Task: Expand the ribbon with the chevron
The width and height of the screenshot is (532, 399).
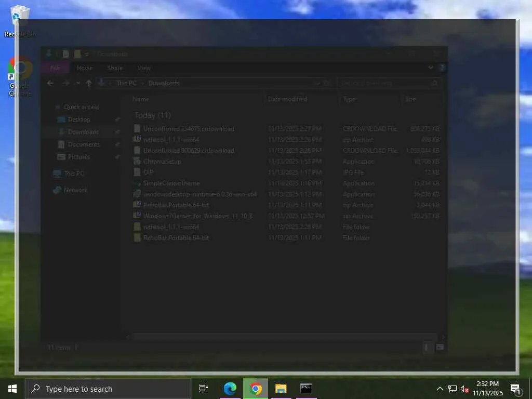Action: coord(431,68)
